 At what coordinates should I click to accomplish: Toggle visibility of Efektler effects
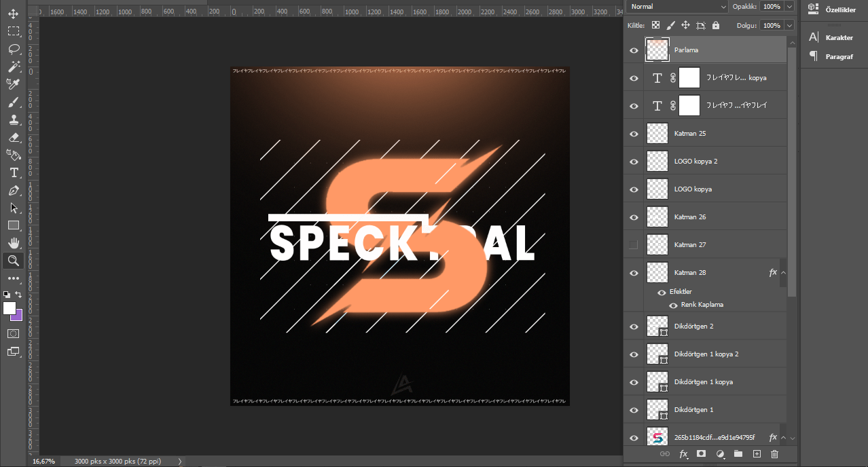point(662,292)
